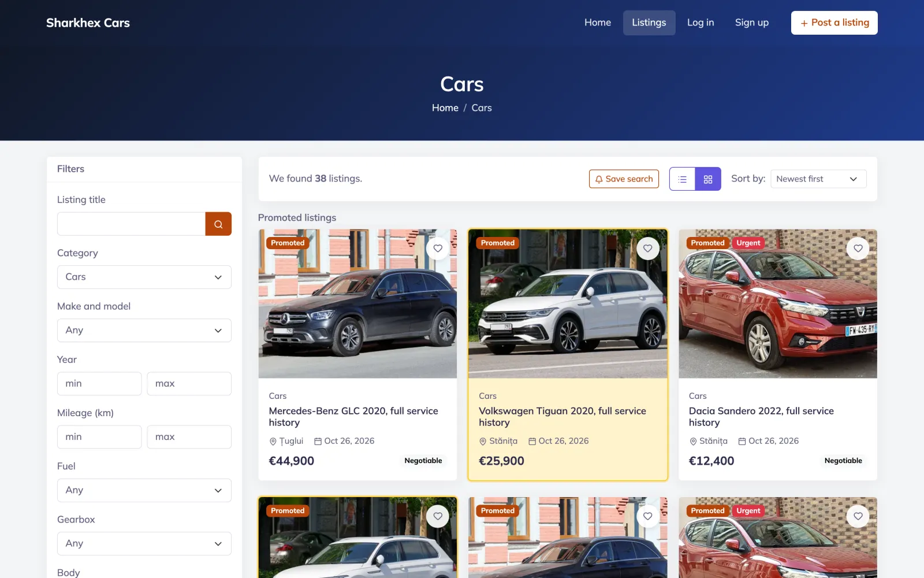Click the Sharkhex Cars logo
Image resolution: width=924 pixels, height=578 pixels.
pos(88,23)
